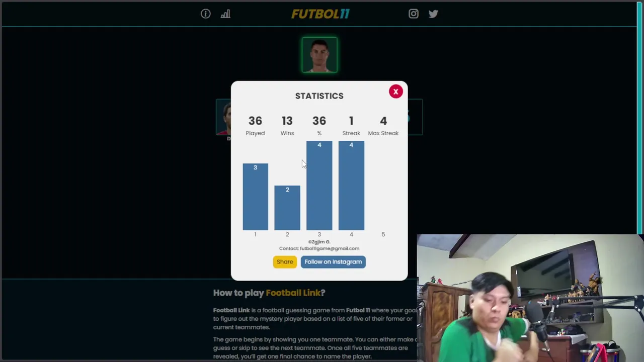The image size is (644, 362).
Task: Click Follow on Instagram button
Action: pos(333,261)
